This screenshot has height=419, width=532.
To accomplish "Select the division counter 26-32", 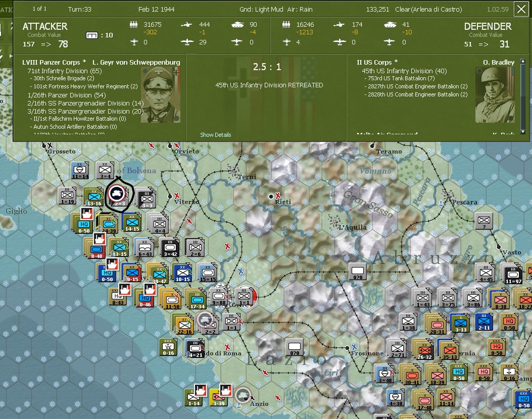I will pyautogui.click(x=424, y=350).
